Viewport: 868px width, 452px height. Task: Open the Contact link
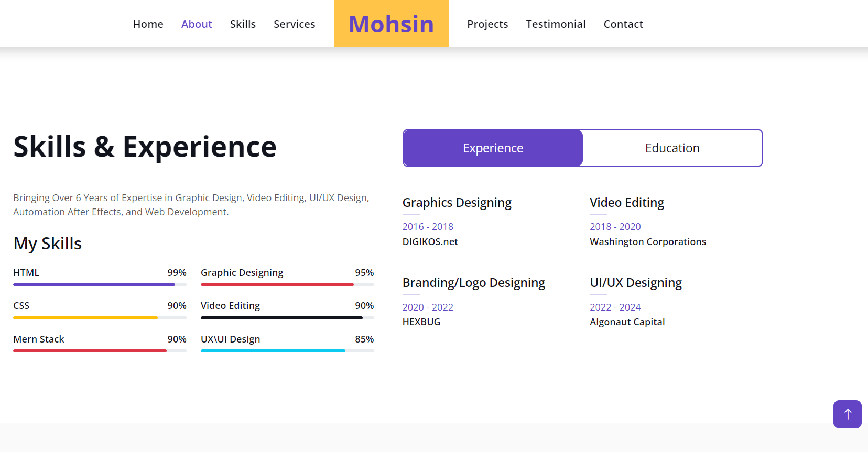(x=623, y=24)
